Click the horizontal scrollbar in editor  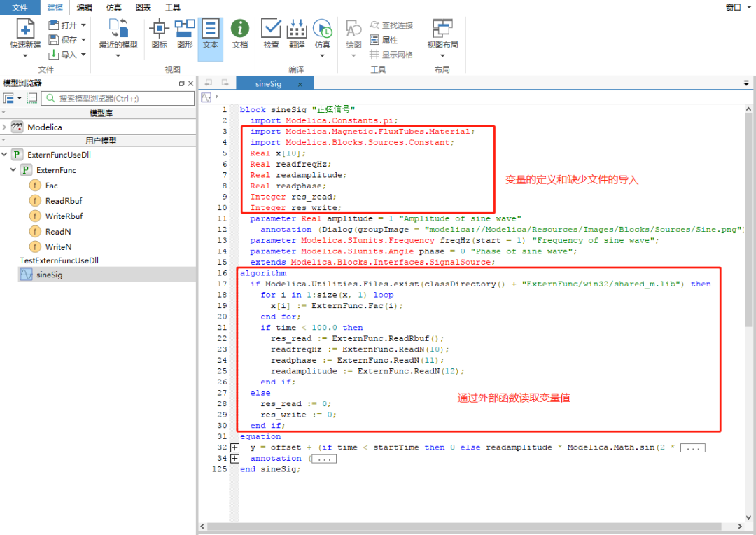click(x=463, y=527)
